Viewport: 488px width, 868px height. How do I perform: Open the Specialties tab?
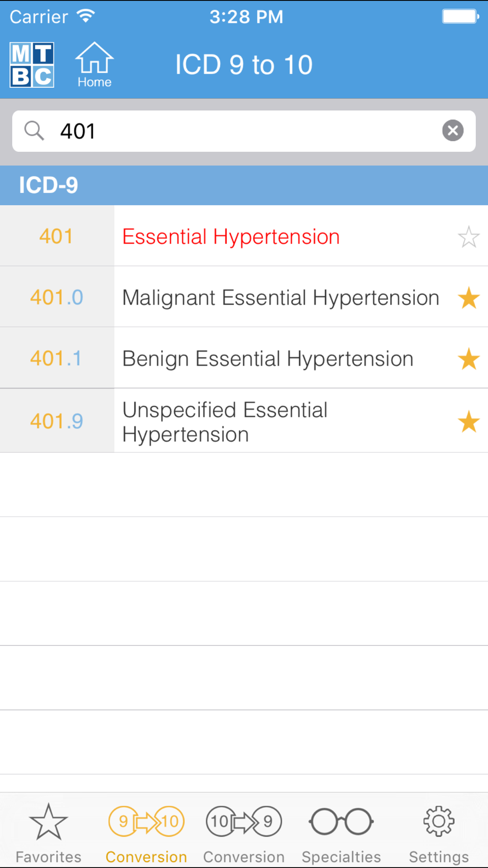coord(341,833)
